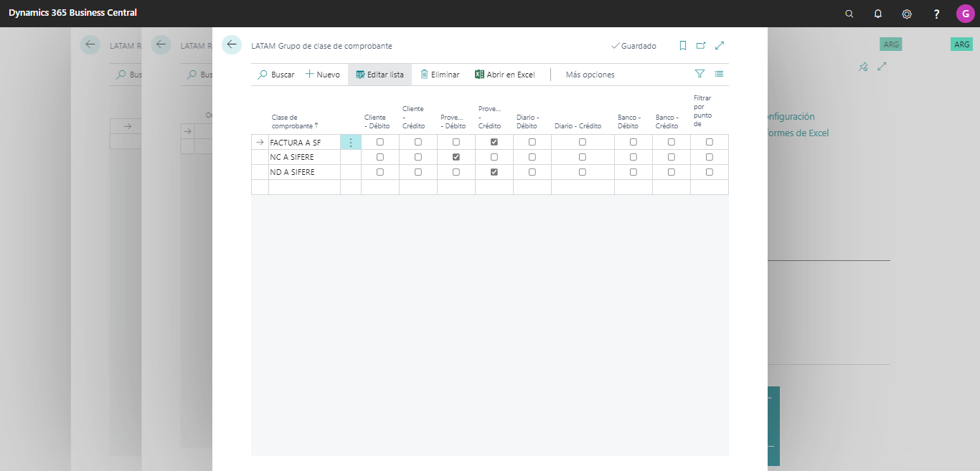Uncheck Proveedor - Crédito for ND A SIFERE
This screenshot has height=471, width=980.
(494, 172)
